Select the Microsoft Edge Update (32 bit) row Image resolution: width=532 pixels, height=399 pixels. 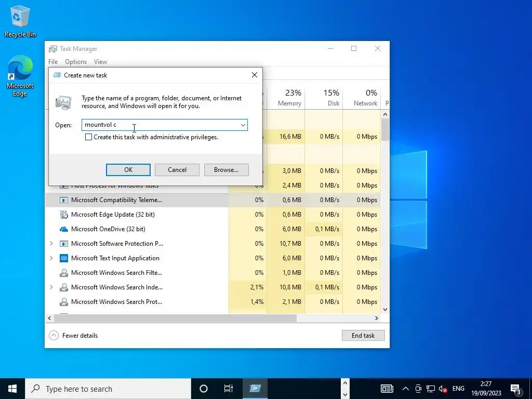pyautogui.click(x=212, y=215)
